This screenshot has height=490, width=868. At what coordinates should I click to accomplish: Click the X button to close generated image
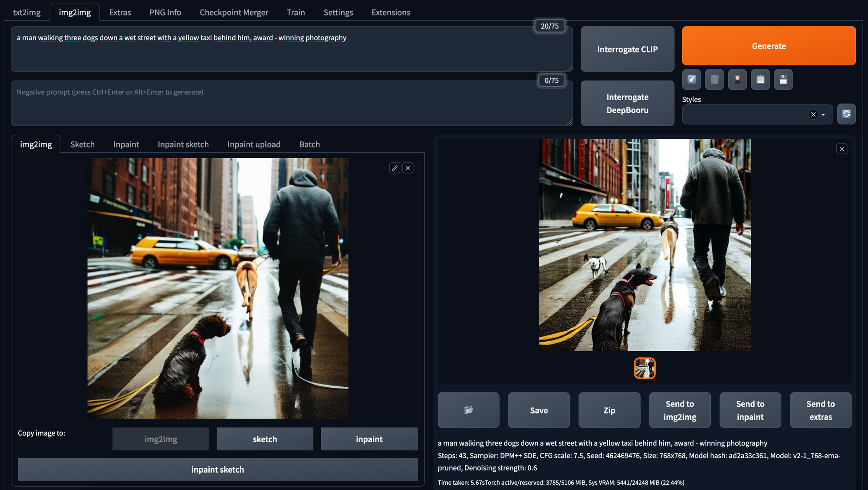click(842, 149)
